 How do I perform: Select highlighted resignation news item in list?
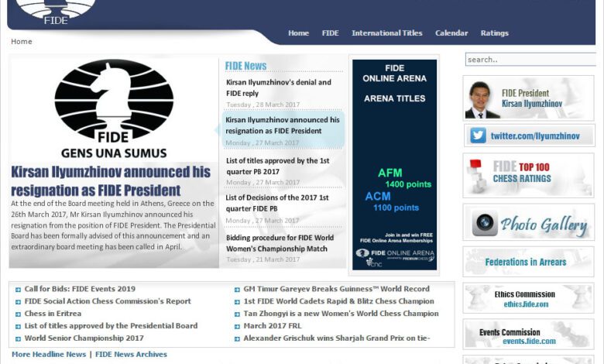tap(283, 130)
